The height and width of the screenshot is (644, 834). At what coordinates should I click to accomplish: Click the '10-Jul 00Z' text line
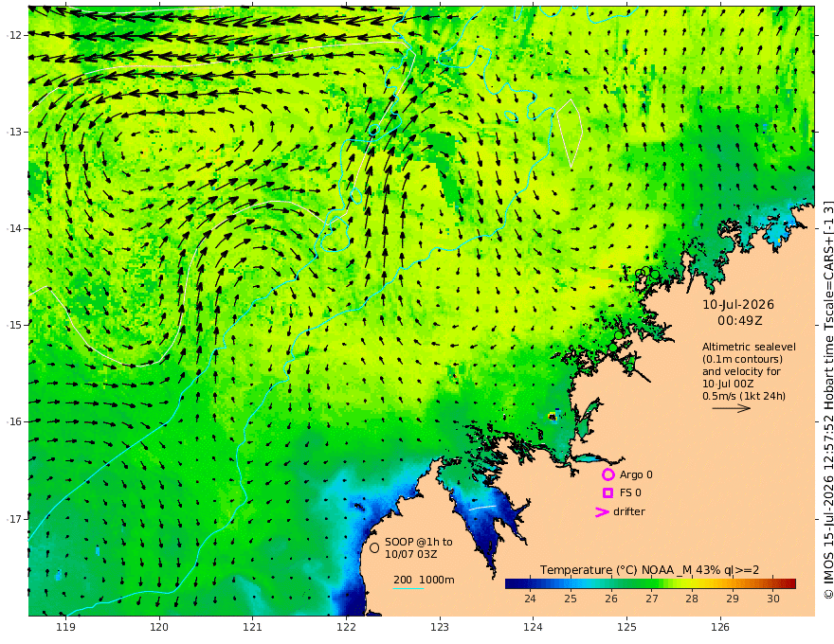tap(728, 384)
